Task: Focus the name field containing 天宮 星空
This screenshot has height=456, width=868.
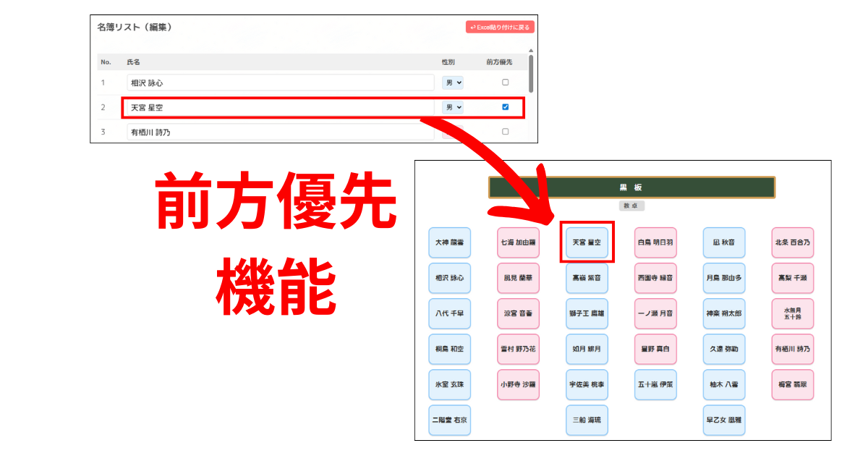Action: point(279,108)
